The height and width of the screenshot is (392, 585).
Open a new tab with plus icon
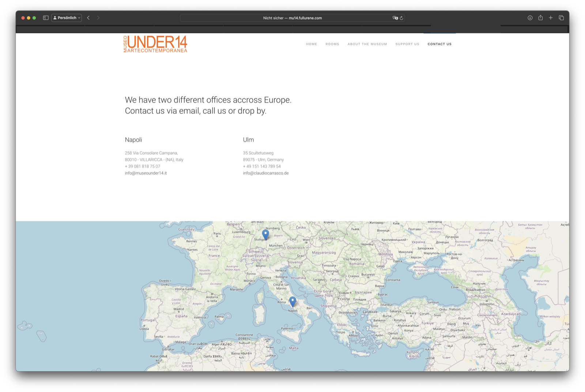tap(551, 18)
